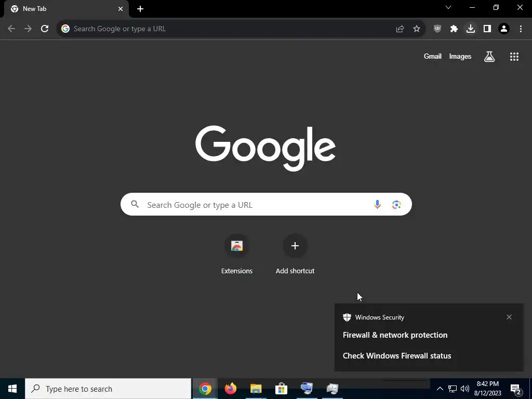
Task: Open File Explorer from taskbar
Action: tap(256, 389)
